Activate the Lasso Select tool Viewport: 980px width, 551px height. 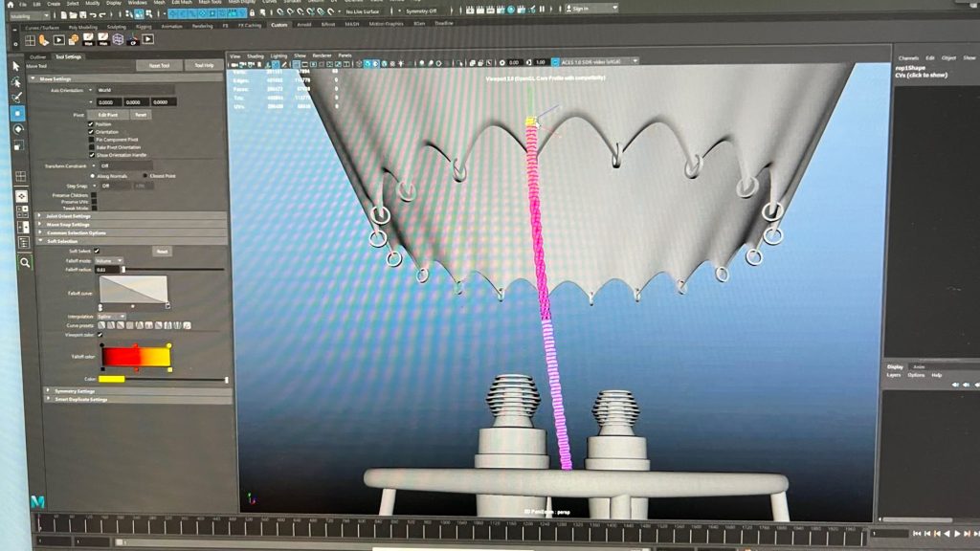tap(17, 82)
